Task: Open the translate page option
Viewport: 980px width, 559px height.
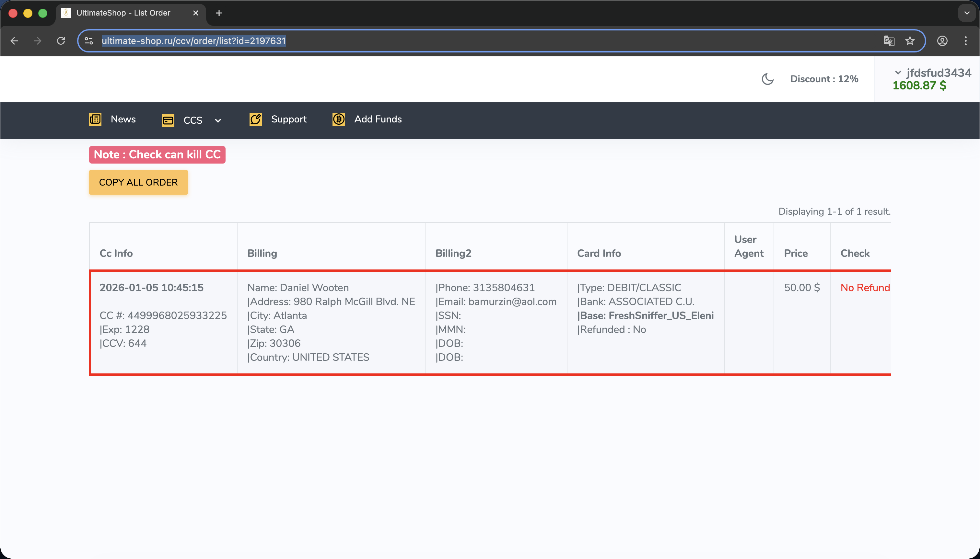Action: click(889, 41)
